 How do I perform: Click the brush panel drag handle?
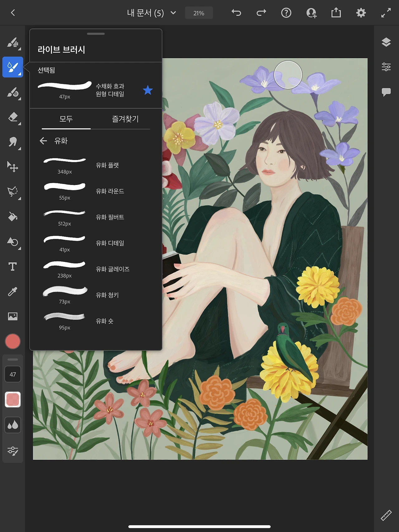coord(96,34)
